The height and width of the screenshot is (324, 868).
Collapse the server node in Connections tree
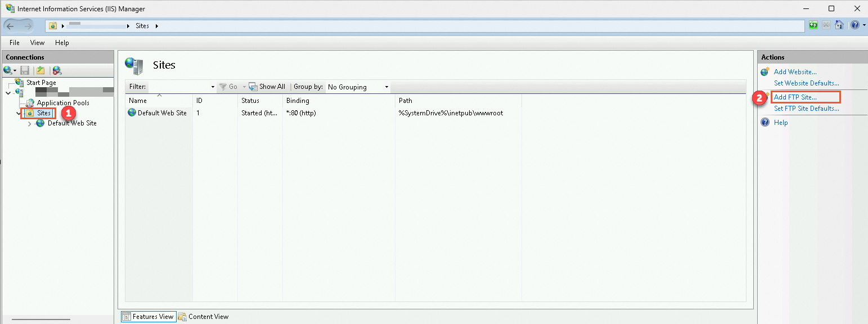point(8,93)
